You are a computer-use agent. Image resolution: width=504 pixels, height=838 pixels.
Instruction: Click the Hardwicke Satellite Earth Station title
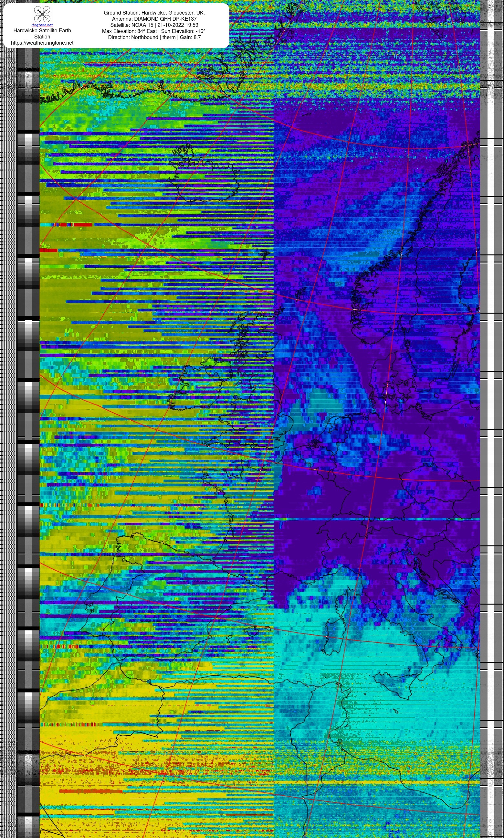(42, 33)
